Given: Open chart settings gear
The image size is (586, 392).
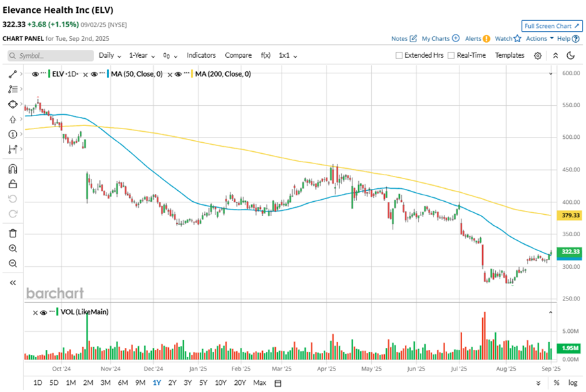Looking at the screenshot, I should pyautogui.click(x=537, y=56).
